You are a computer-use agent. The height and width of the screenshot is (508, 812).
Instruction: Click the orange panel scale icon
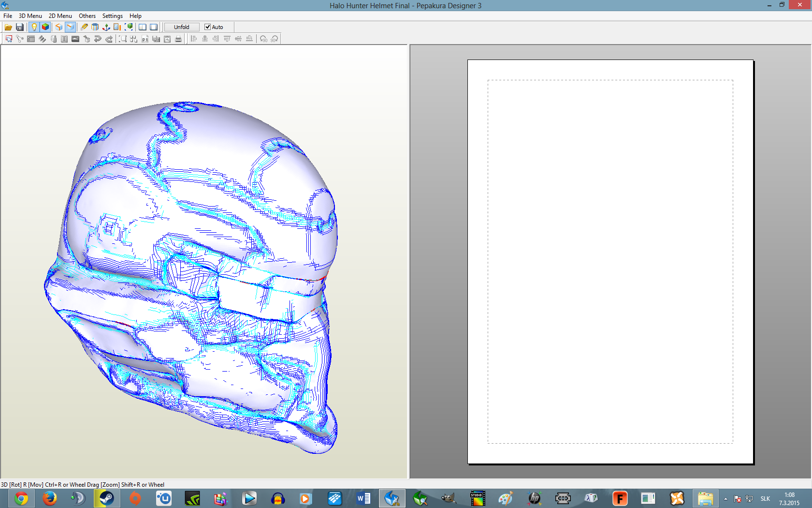[117, 27]
